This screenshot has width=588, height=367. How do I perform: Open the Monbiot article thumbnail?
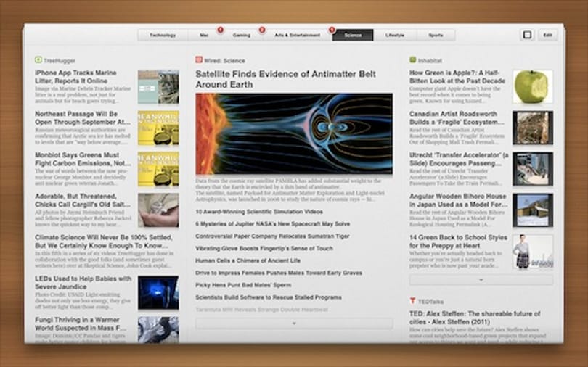tap(158, 169)
